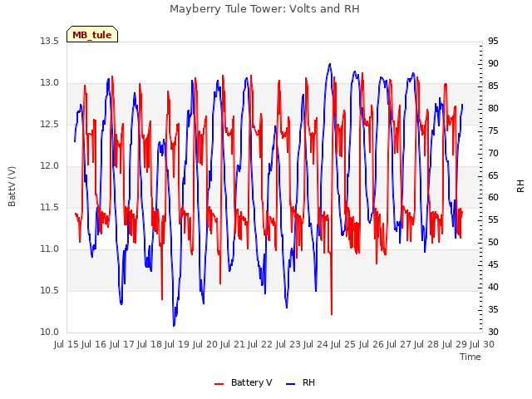The height and width of the screenshot is (399, 532).
Task: Click the Jul 15 date label
Action: tap(66, 344)
